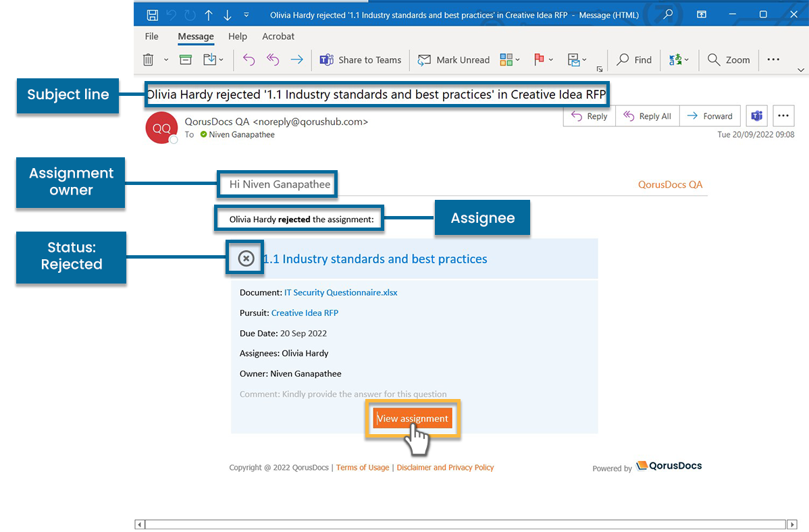809x532 pixels.
Task: Go to the previous item with up arrow
Action: [209, 15]
